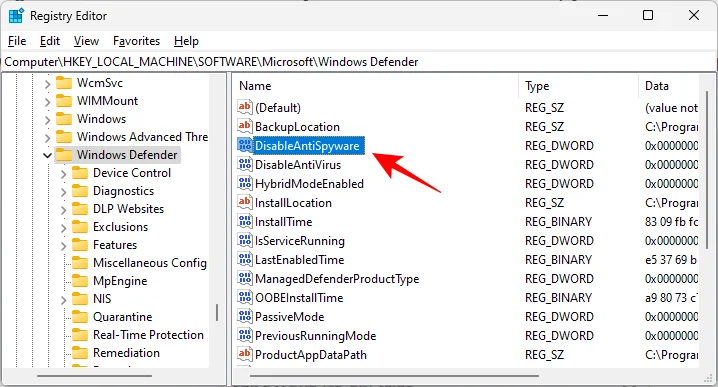Click the WIMMount folder icon
This screenshot has width=718, height=387.
click(x=64, y=101)
